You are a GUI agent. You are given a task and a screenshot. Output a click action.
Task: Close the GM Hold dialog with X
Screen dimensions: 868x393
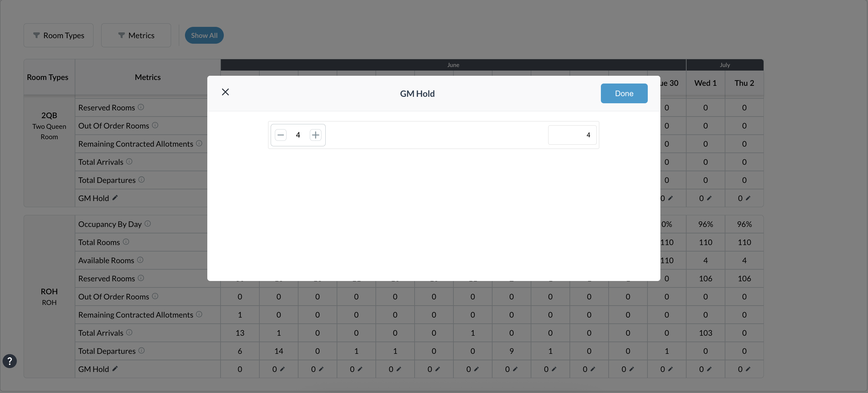click(225, 92)
